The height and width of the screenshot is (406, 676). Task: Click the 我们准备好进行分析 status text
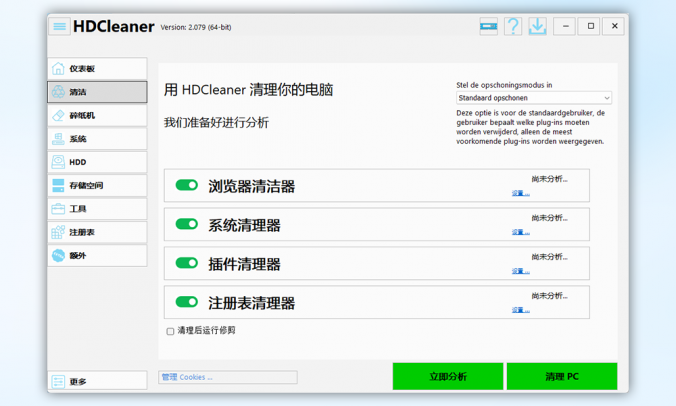pos(216,122)
